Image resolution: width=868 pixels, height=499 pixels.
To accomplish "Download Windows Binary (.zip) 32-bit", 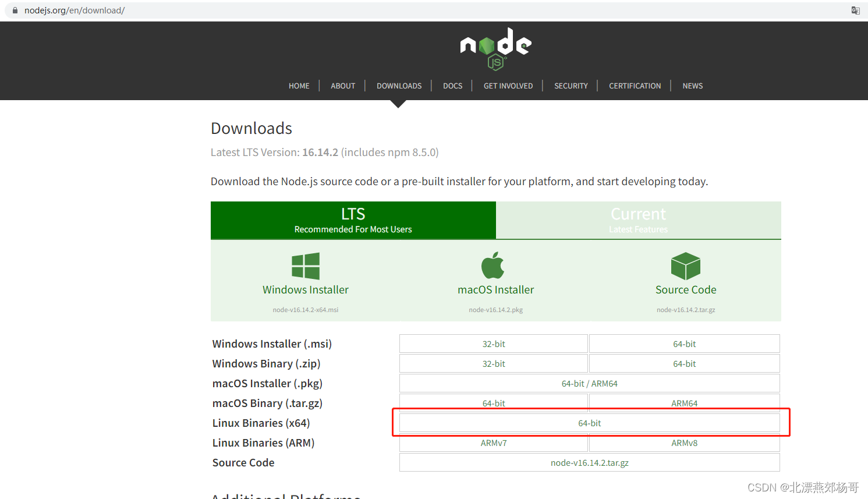I will click(494, 363).
